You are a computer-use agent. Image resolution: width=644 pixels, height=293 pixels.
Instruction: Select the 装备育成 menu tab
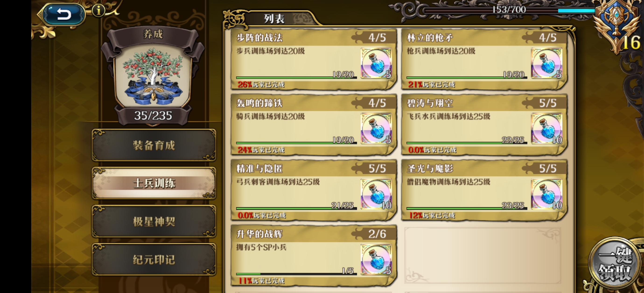(x=154, y=145)
